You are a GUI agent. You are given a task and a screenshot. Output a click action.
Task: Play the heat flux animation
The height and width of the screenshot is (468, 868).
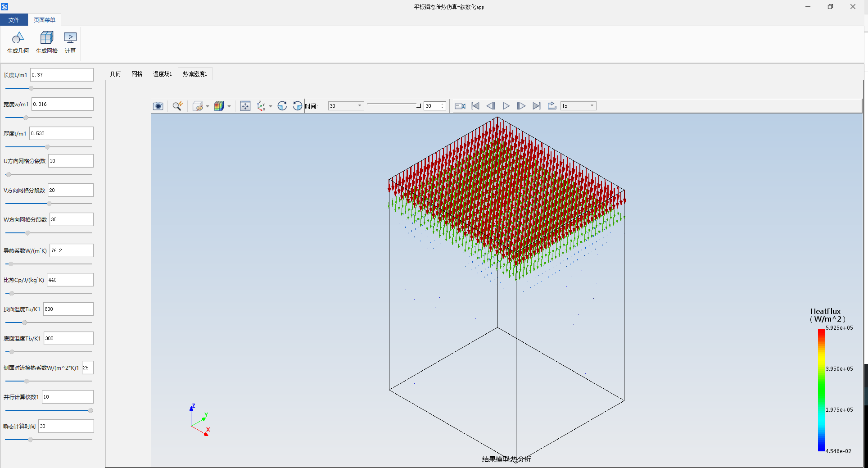point(506,106)
